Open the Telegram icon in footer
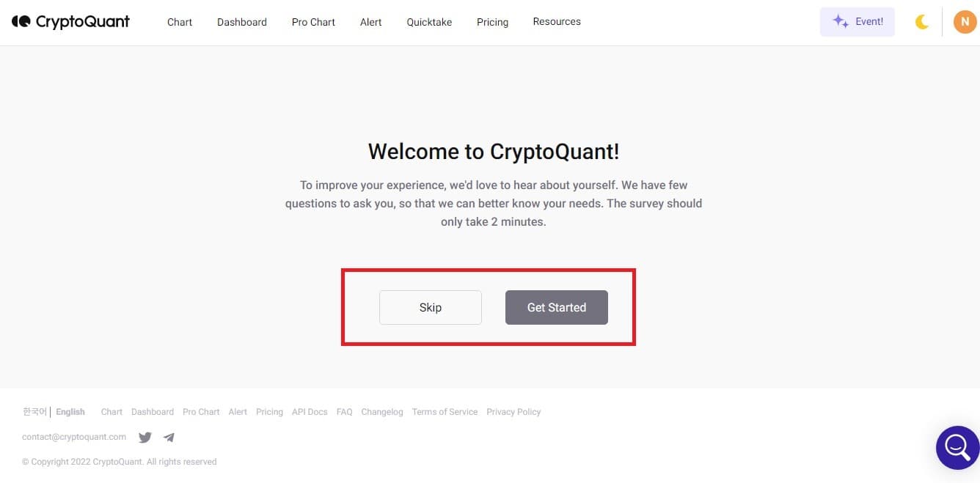 click(x=169, y=438)
